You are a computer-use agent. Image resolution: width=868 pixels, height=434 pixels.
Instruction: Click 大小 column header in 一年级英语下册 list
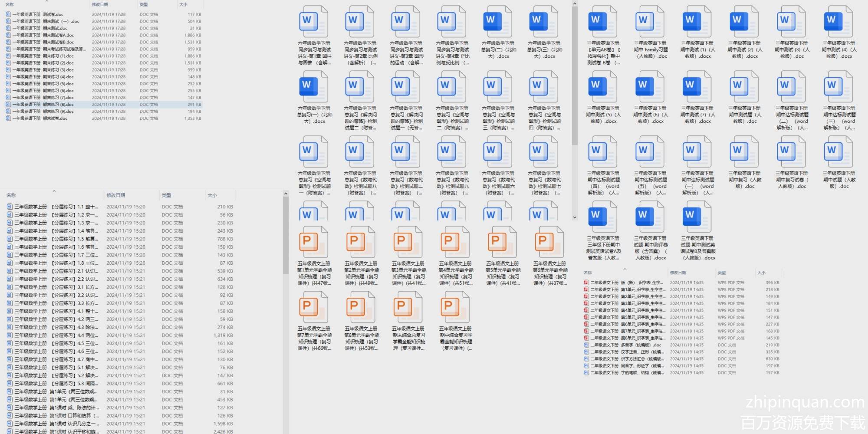[184, 5]
